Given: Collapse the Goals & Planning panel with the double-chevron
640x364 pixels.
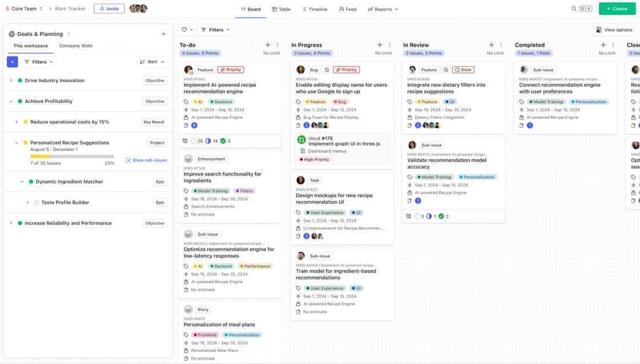Looking at the screenshot, I should [x=164, y=34].
